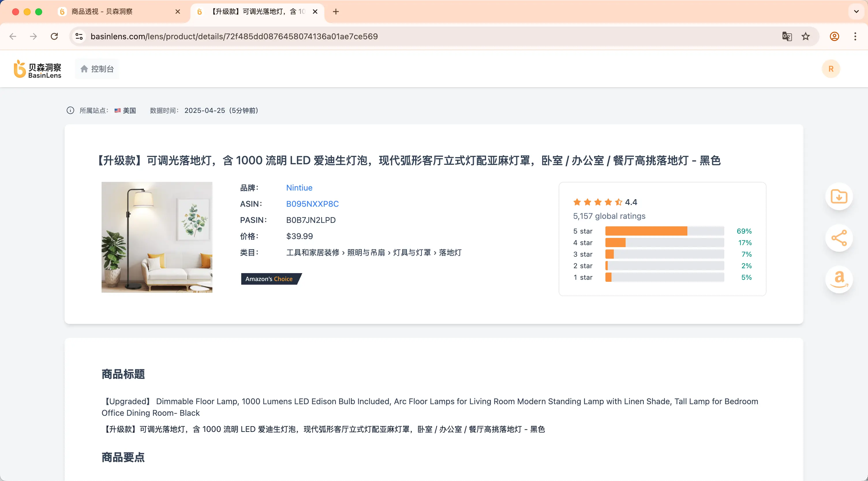868x481 pixels.
Task: Reload the current page
Action: click(54, 36)
